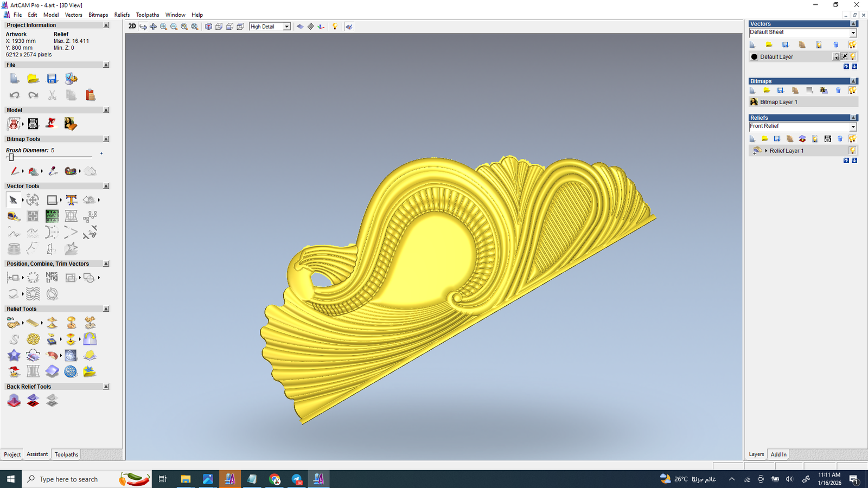The height and width of the screenshot is (488, 868).
Task: Select the bitmap Paint brush tool
Action: (x=15, y=171)
